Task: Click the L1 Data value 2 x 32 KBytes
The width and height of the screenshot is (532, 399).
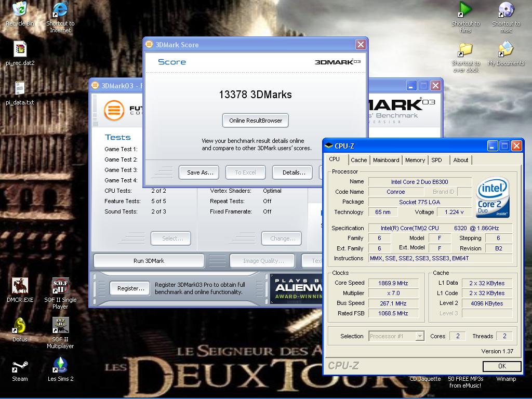Action: pos(487,283)
